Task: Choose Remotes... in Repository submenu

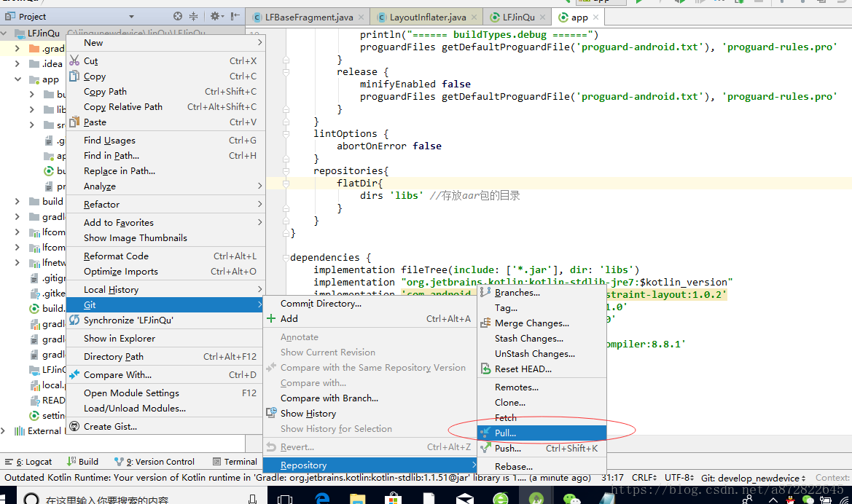Action: [542, 387]
